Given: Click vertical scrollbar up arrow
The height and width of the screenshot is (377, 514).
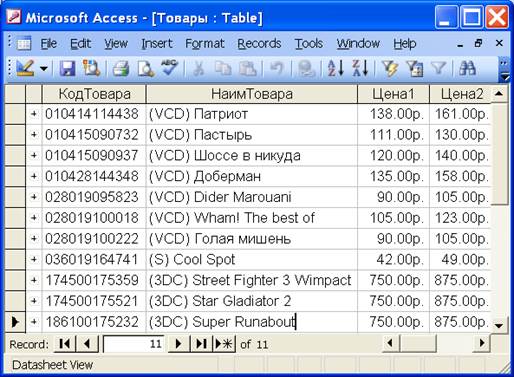Looking at the screenshot, I should [x=499, y=94].
